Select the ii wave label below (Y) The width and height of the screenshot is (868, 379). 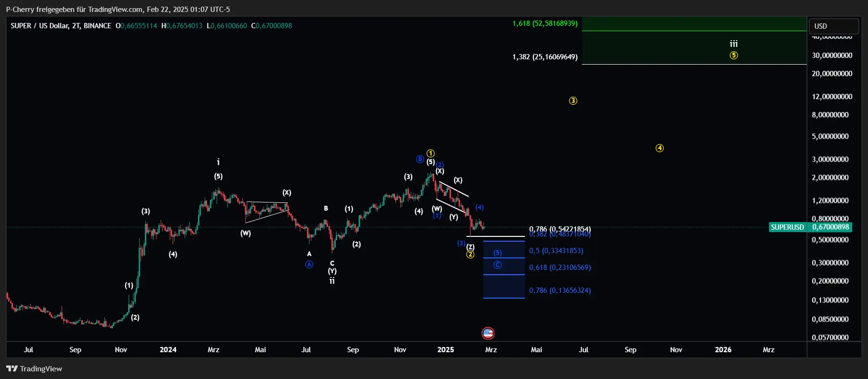332,281
